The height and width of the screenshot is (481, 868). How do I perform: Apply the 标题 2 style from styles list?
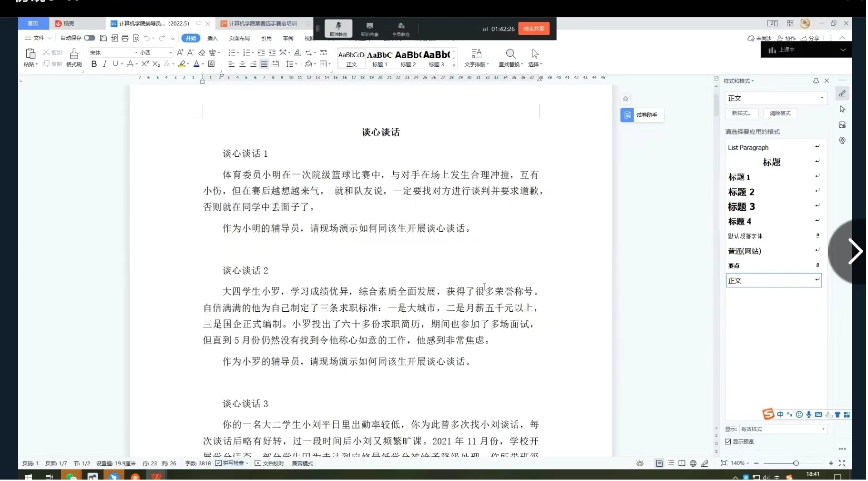(x=773, y=192)
